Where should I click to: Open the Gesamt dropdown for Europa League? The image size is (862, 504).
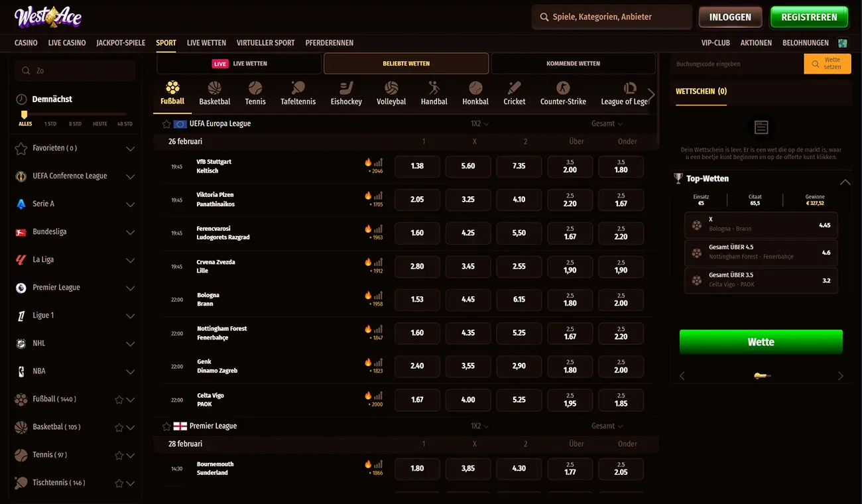coord(607,124)
